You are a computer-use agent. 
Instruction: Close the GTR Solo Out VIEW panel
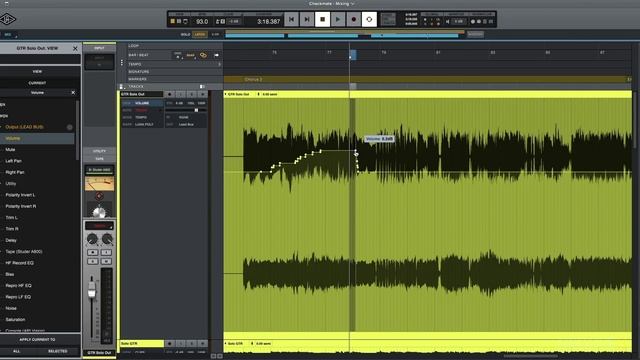click(x=75, y=48)
